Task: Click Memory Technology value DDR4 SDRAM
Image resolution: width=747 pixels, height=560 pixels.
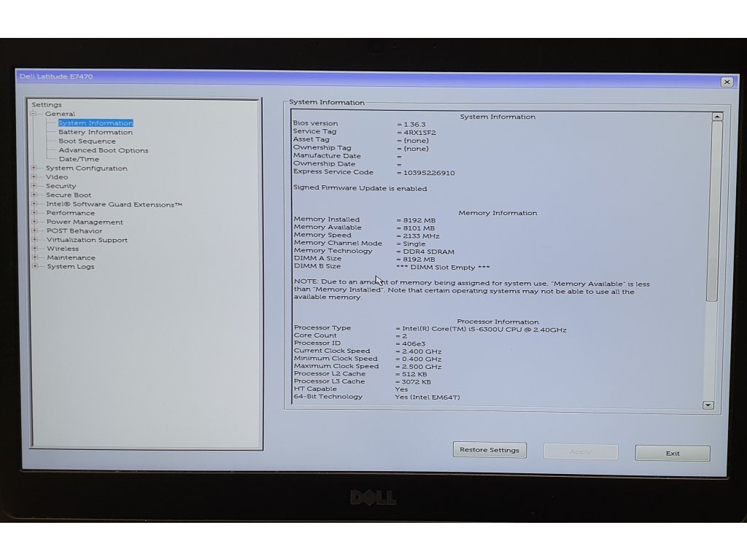Action: coord(428,252)
